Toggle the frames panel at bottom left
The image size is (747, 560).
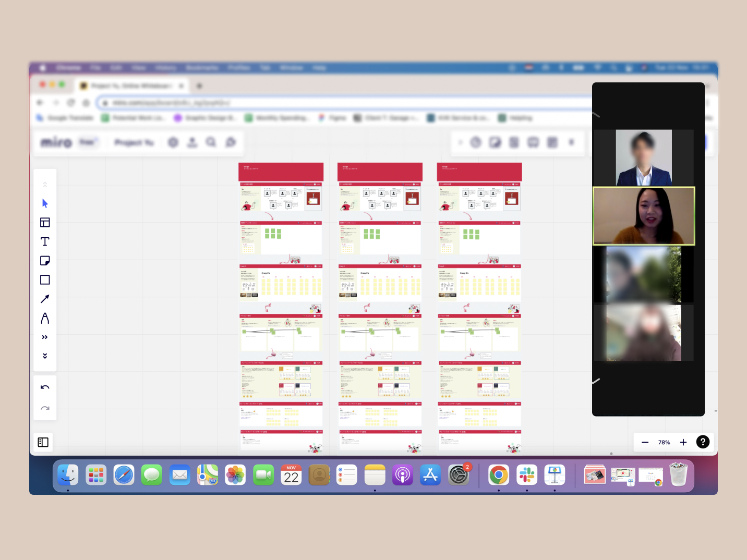(x=43, y=442)
